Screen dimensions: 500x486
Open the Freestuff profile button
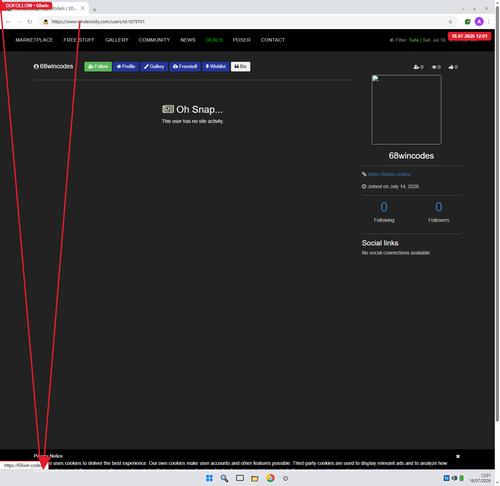point(185,67)
